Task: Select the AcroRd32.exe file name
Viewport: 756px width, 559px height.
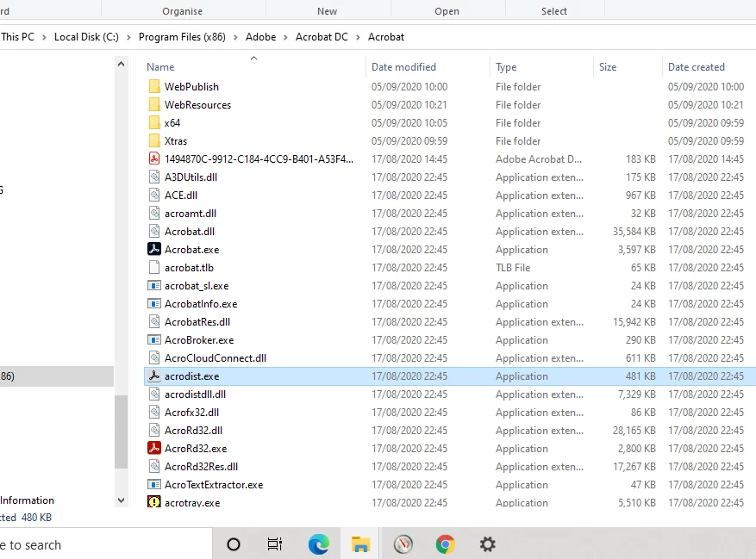Action: 196,449
